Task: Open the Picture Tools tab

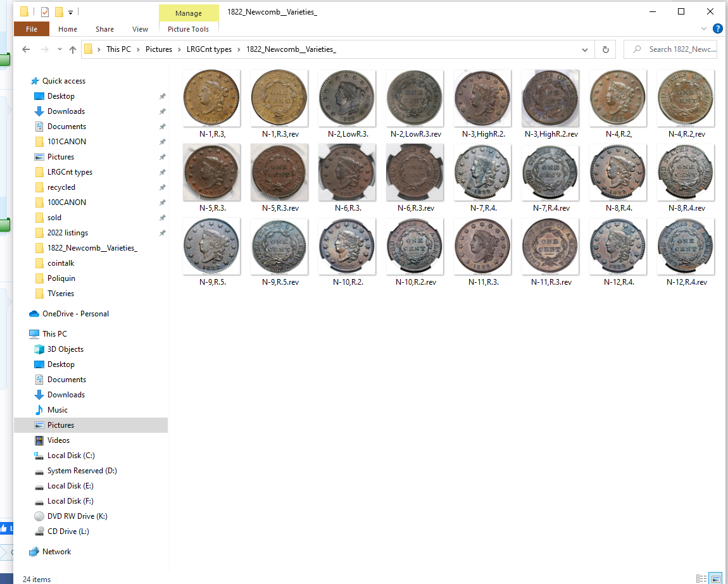Action: (x=188, y=29)
